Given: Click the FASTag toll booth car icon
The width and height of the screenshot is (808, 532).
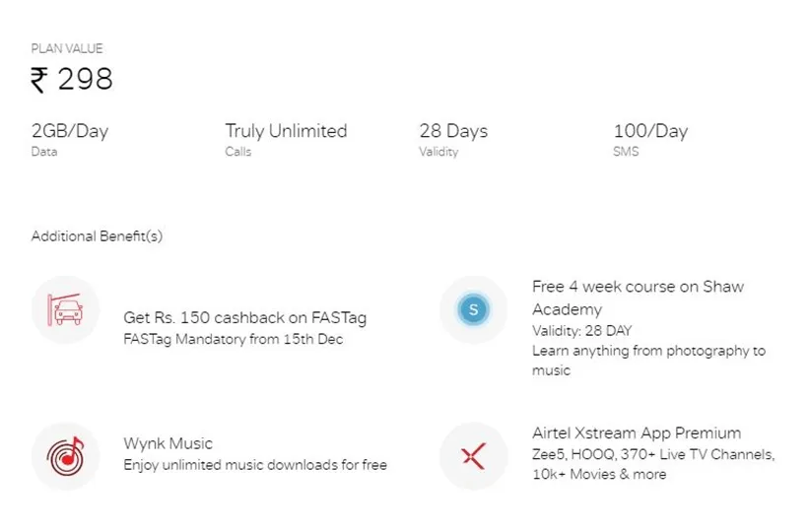Looking at the screenshot, I should [x=65, y=309].
